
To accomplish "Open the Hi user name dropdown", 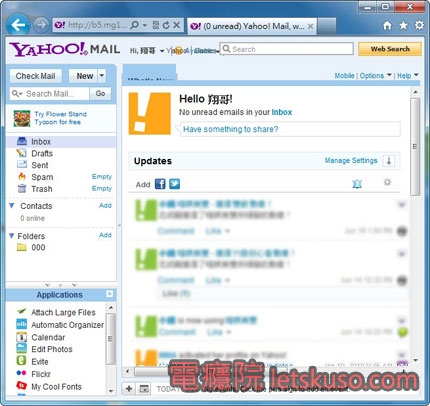I will (162, 51).
